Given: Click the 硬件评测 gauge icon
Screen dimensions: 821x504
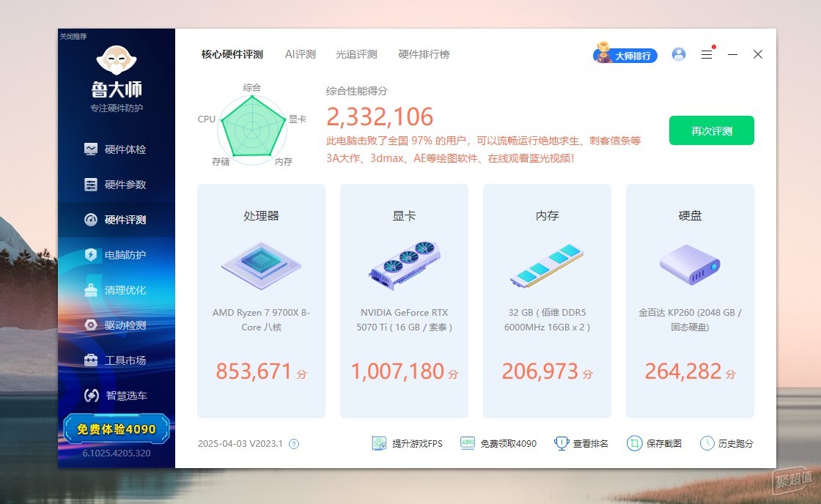Looking at the screenshot, I should coord(91,219).
